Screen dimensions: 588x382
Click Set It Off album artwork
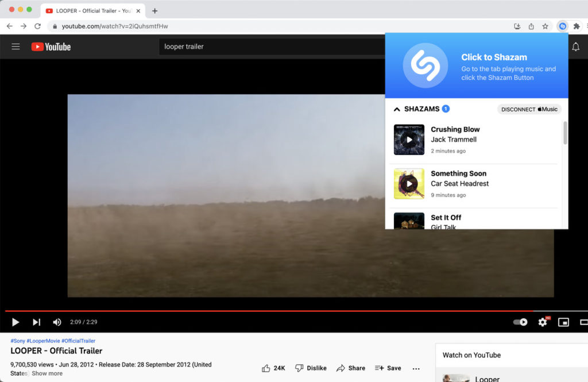[409, 221]
